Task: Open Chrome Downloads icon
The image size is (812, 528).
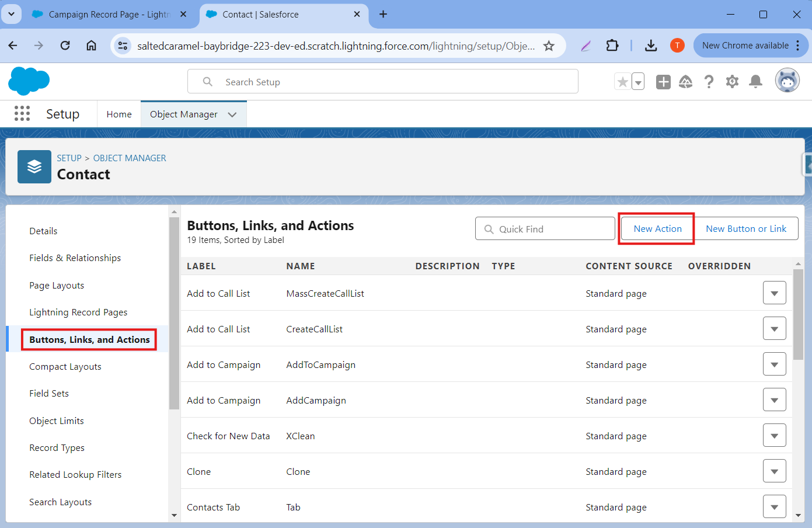Action: (x=651, y=46)
